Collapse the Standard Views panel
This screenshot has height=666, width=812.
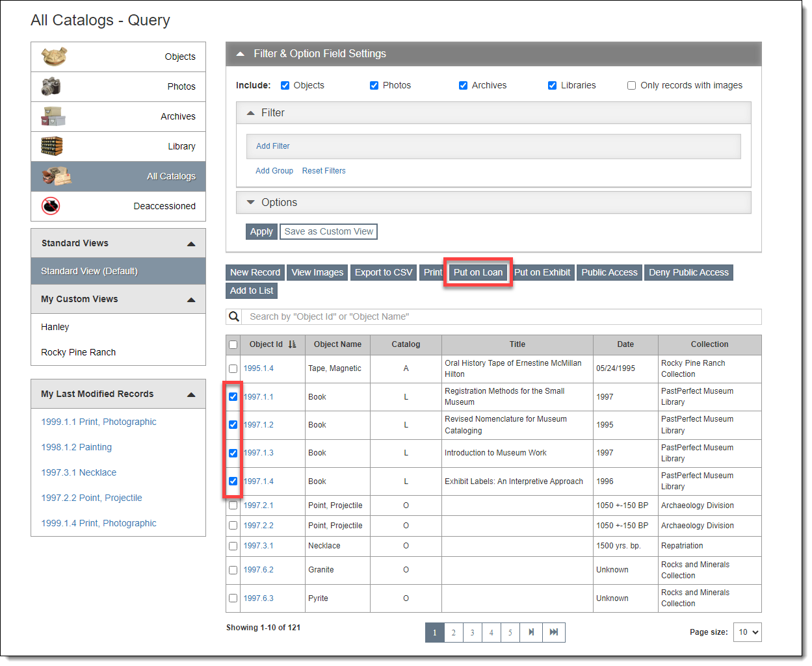click(191, 244)
